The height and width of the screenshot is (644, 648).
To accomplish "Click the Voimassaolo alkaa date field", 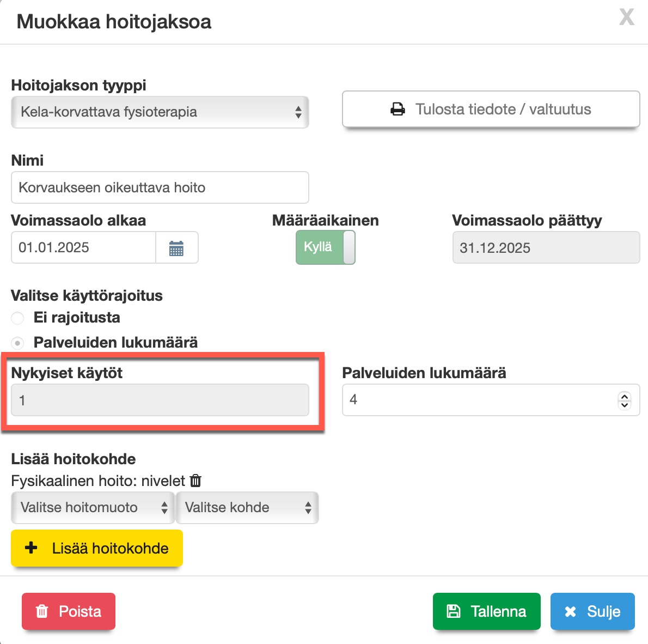I will (83, 248).
